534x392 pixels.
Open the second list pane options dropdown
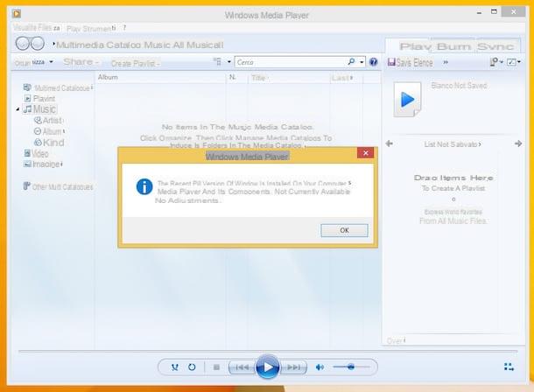pos(514,62)
